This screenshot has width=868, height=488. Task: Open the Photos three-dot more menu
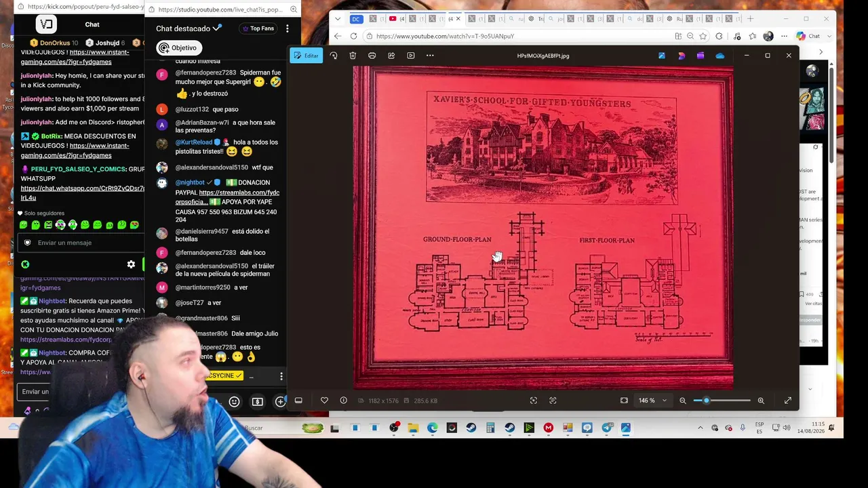click(430, 56)
